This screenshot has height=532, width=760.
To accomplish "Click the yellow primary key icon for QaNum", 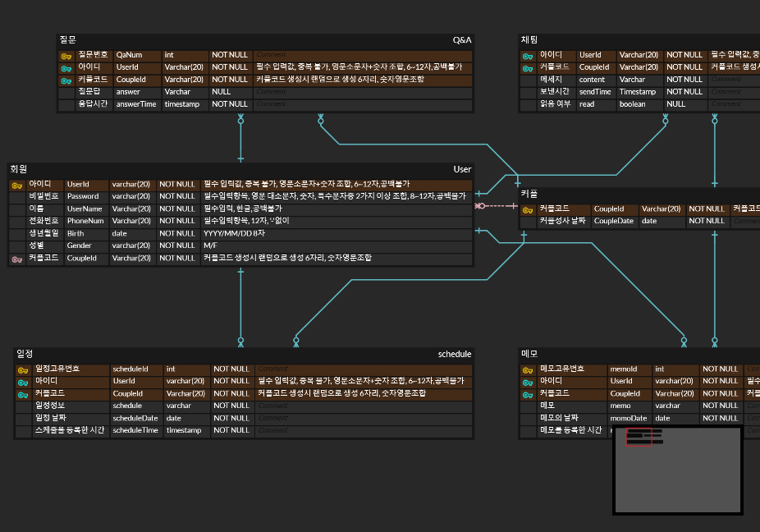I will pos(66,57).
